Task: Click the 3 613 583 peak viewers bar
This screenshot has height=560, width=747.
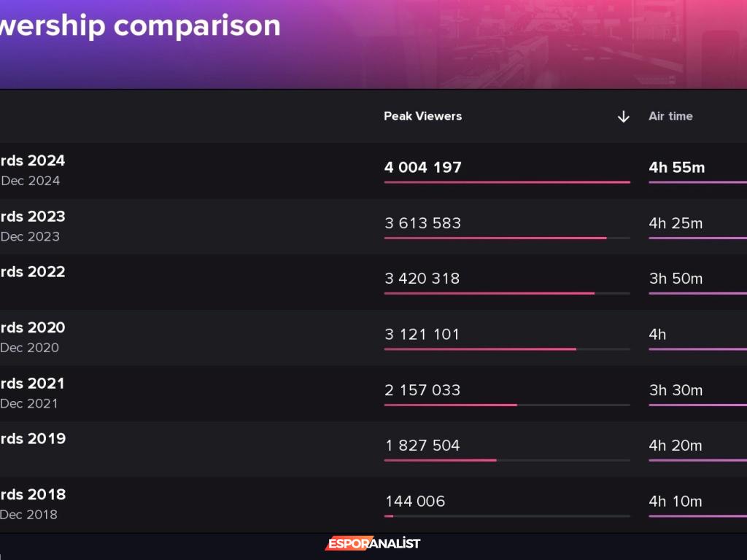Action: coord(495,238)
